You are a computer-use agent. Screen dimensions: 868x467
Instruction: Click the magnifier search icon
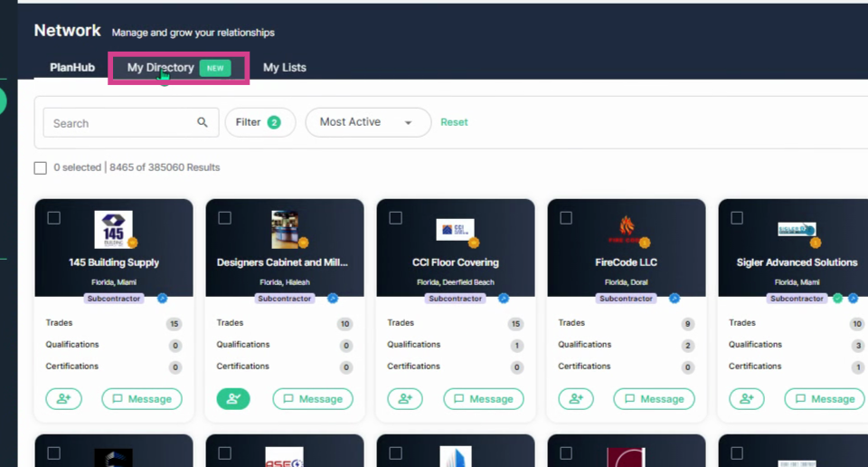click(203, 122)
